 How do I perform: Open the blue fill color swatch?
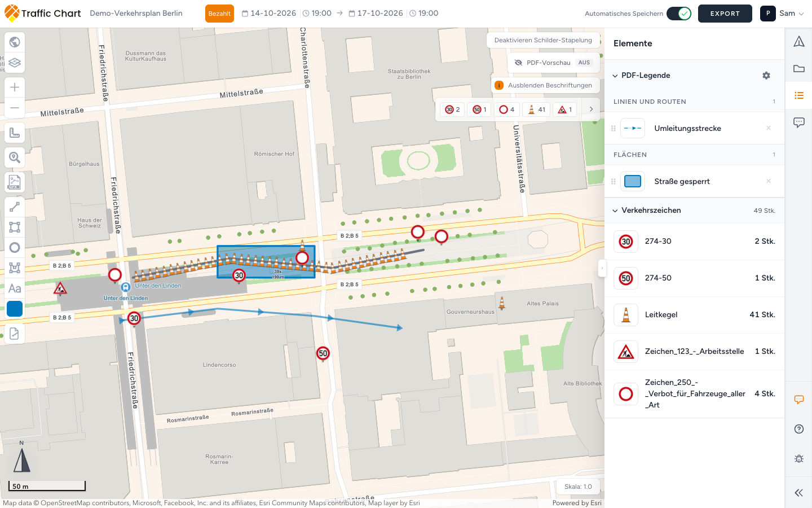(15, 309)
